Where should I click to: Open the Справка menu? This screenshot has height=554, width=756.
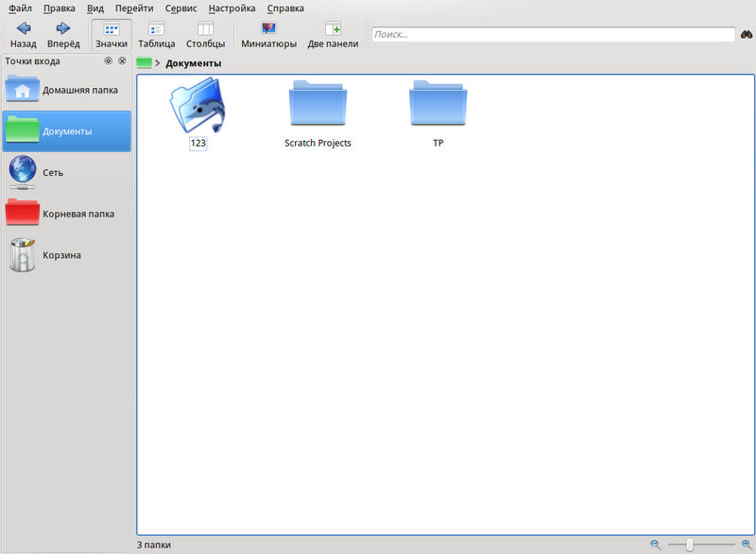point(285,9)
